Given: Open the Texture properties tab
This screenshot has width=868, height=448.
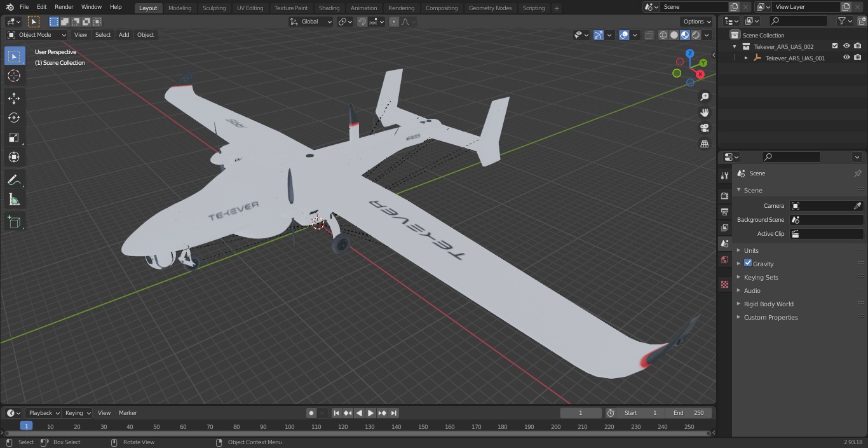Looking at the screenshot, I should [x=724, y=284].
